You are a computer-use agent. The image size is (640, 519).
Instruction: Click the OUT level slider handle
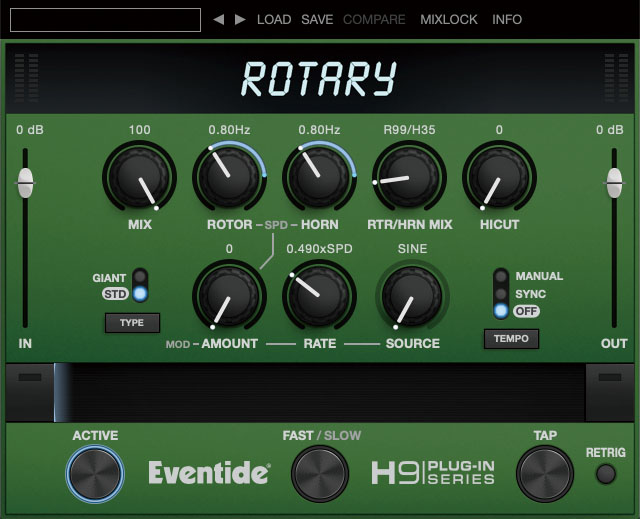click(614, 183)
